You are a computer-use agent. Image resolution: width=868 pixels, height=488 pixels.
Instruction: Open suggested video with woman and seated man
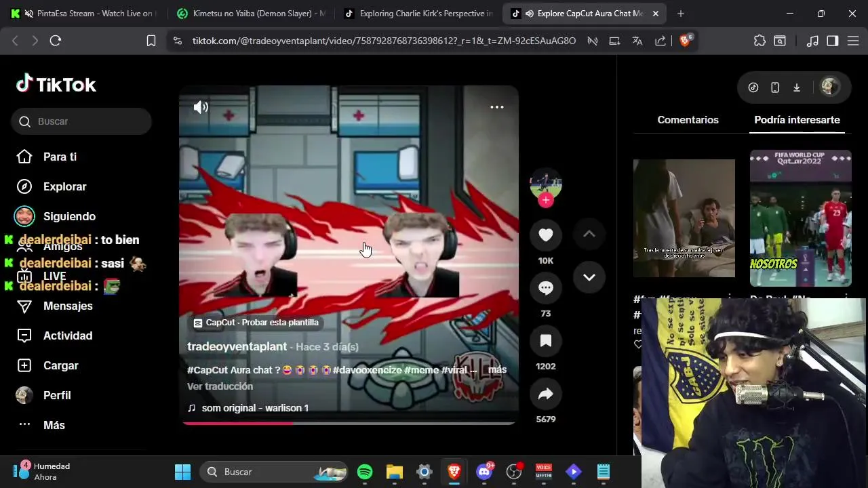(x=684, y=218)
